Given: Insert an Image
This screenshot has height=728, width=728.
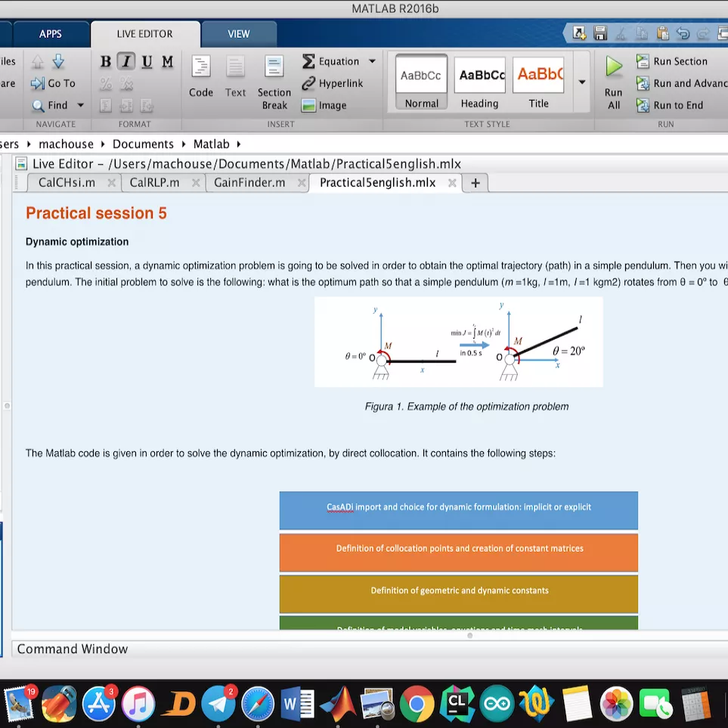Looking at the screenshot, I should point(324,105).
